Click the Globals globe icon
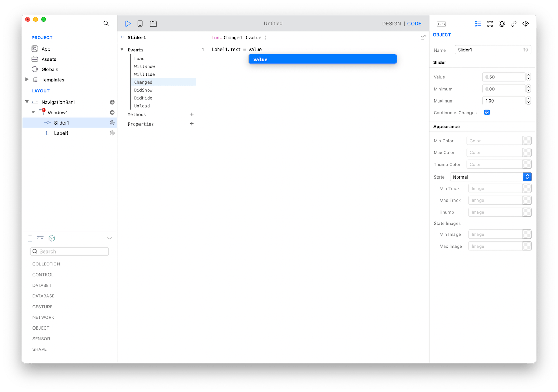The height and width of the screenshot is (392, 558). pos(35,69)
